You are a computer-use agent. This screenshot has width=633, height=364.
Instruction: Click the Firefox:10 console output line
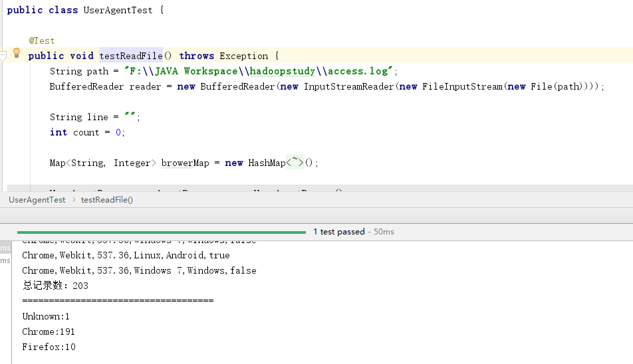pyautogui.click(x=49, y=347)
